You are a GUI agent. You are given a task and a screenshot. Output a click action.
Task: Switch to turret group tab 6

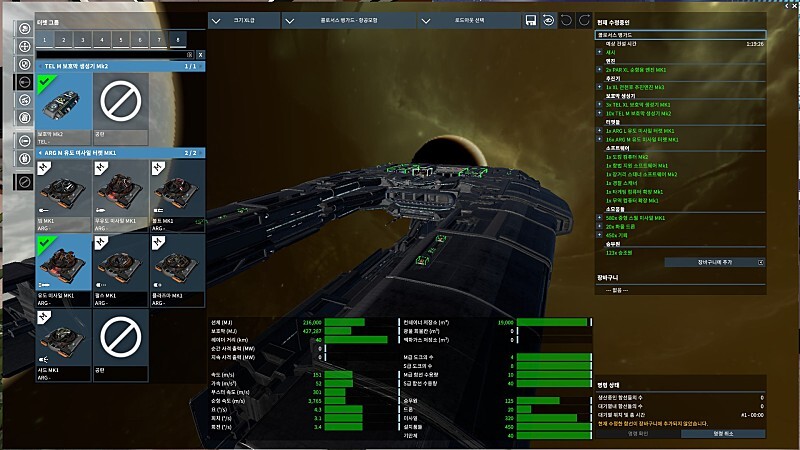(x=140, y=40)
